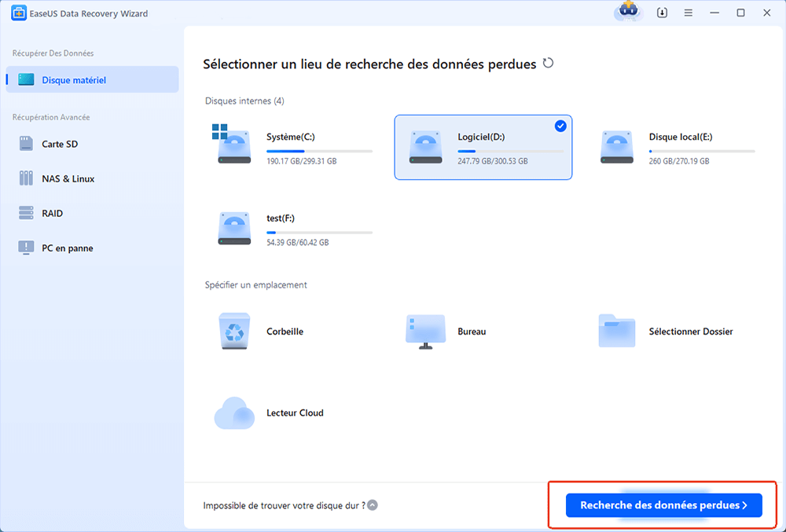Click Recherche des données perdues button
This screenshot has width=786, height=532.
pyautogui.click(x=663, y=504)
